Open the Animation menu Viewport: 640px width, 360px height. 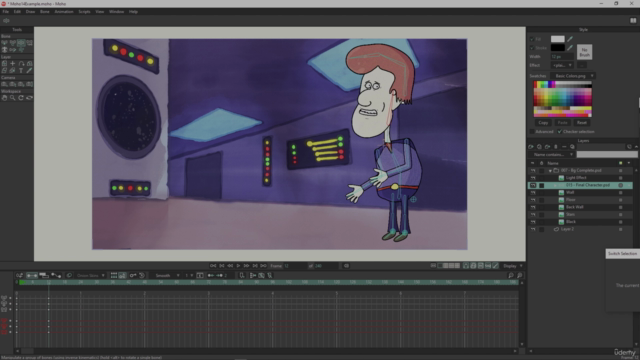(64, 11)
